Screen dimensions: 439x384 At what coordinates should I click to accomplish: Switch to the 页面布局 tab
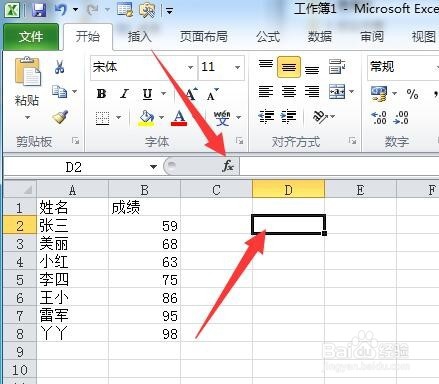(x=204, y=37)
